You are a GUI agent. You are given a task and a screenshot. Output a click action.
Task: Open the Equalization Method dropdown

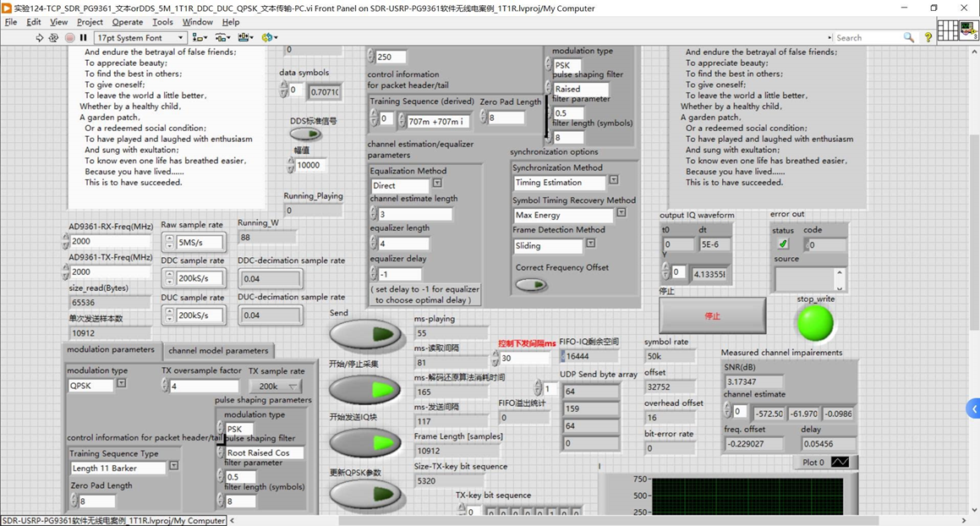(437, 184)
